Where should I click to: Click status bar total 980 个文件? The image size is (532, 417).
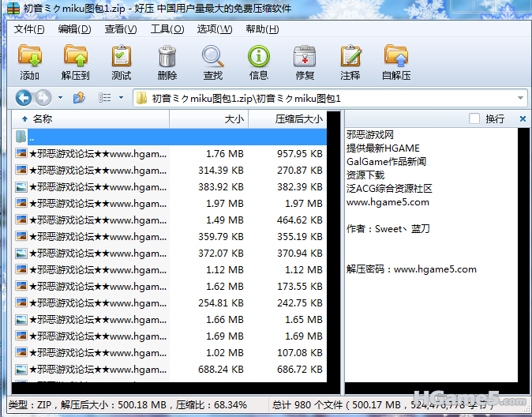point(307,405)
